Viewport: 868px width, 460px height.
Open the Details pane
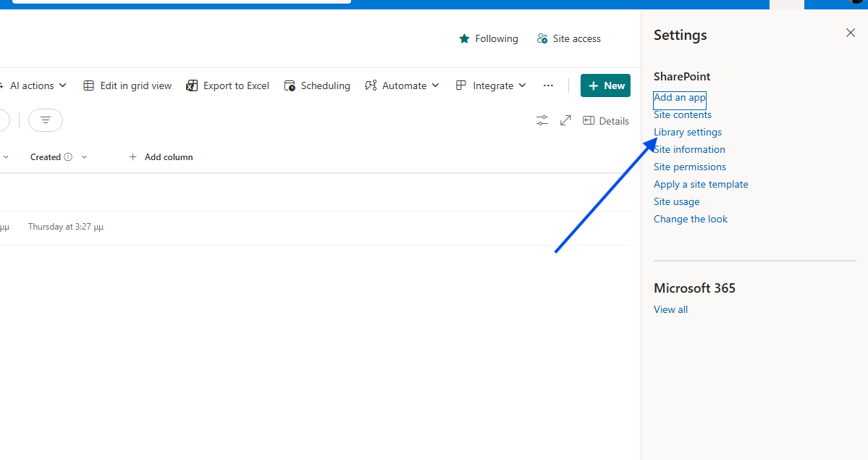coord(606,121)
